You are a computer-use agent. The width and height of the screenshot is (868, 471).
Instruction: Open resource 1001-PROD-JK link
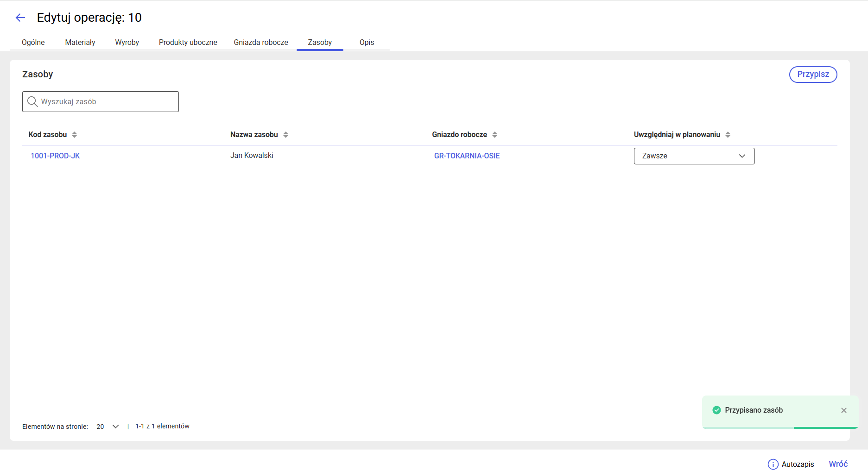[x=55, y=156]
